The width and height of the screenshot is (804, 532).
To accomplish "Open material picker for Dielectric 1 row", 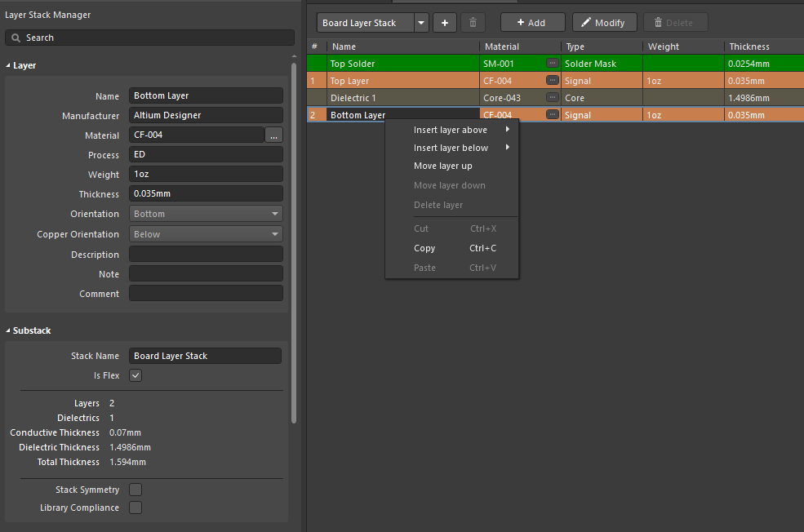I will 553,98.
